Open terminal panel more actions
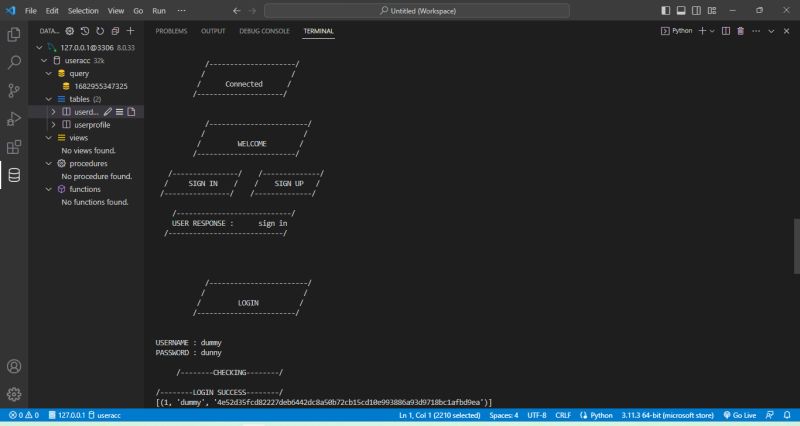 pyautogui.click(x=756, y=31)
